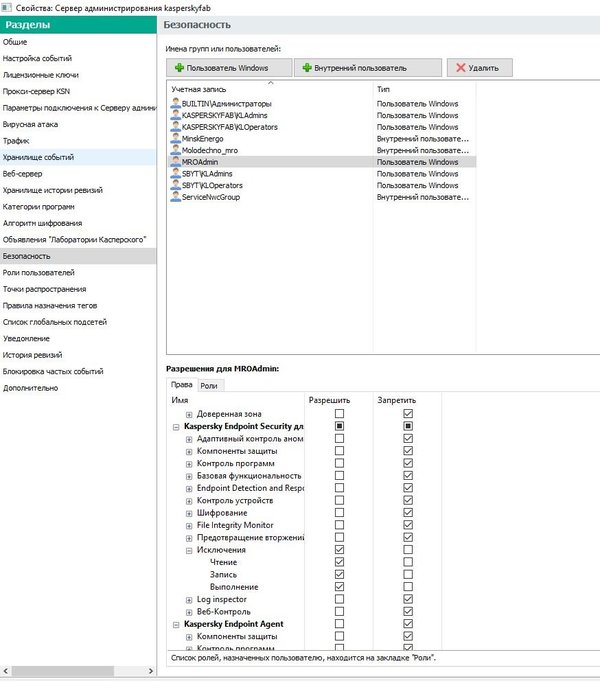
Task: Sort by Учетная запись column header
Action: tap(270, 89)
